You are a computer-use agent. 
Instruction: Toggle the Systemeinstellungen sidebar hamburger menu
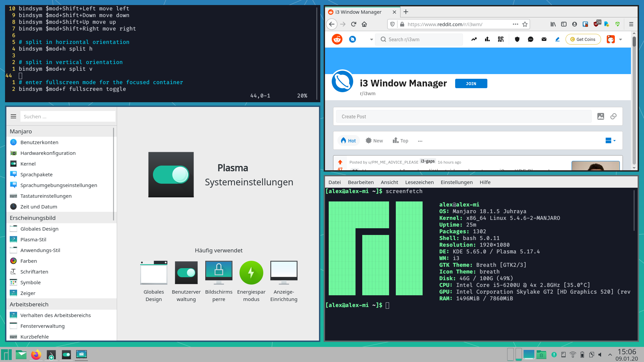click(x=13, y=116)
